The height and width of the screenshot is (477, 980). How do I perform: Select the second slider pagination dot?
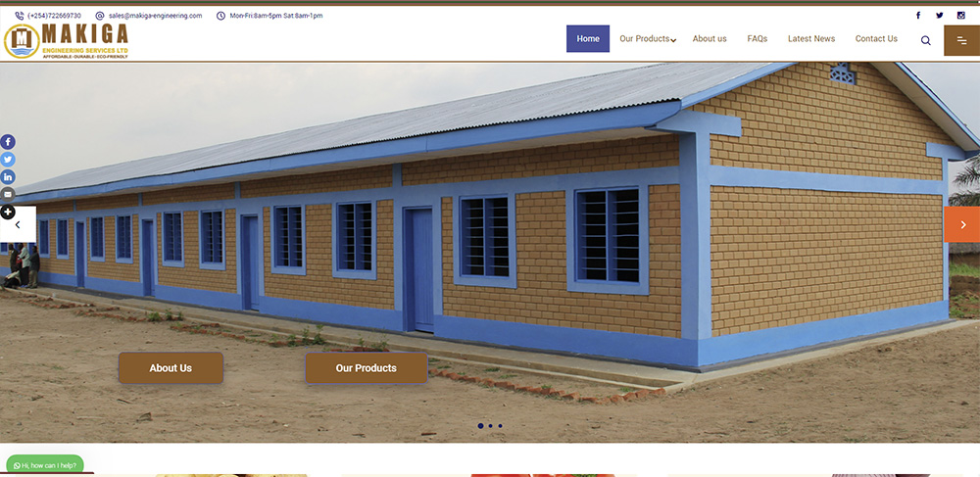click(491, 426)
